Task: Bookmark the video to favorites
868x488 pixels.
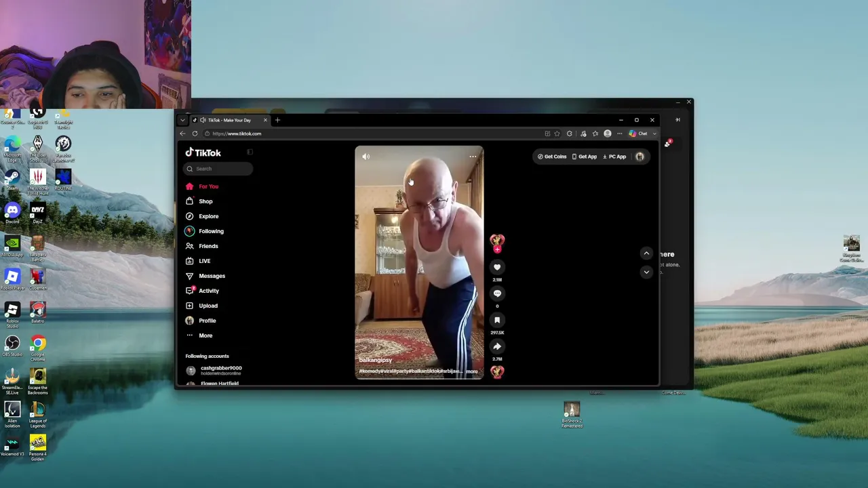Action: pyautogui.click(x=497, y=320)
